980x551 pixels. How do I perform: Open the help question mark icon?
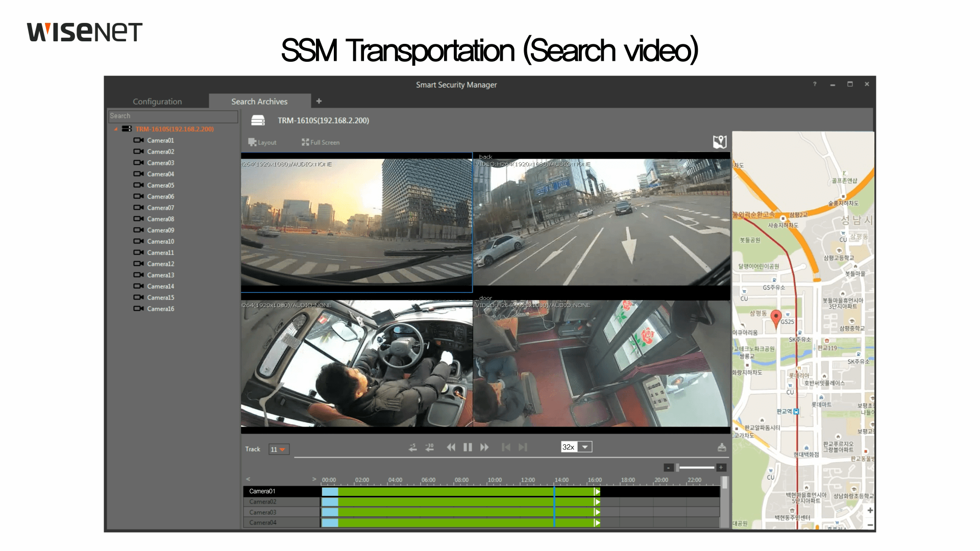815,84
